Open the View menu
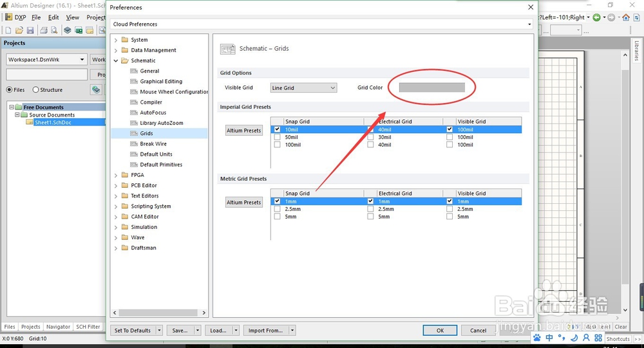The height and width of the screenshot is (348, 644). coord(73,17)
